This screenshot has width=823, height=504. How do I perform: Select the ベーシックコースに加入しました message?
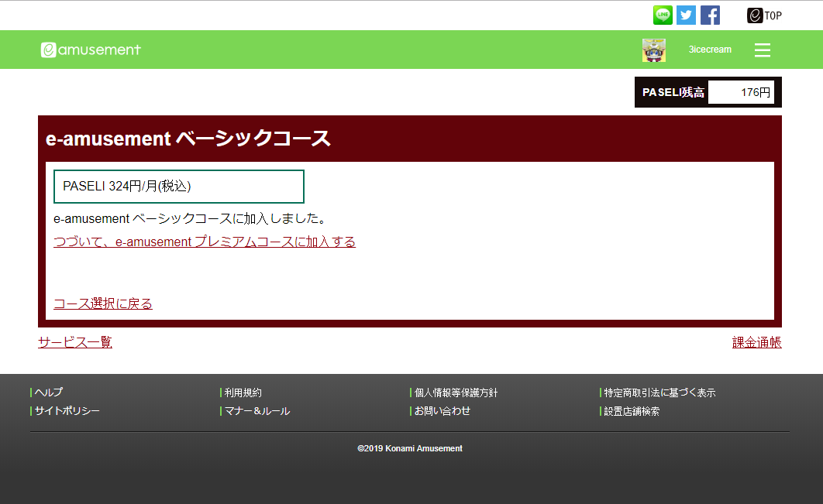pos(190,218)
